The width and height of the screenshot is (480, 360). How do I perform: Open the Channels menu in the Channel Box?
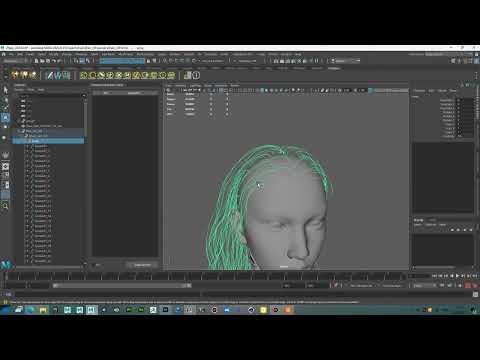tap(419, 90)
